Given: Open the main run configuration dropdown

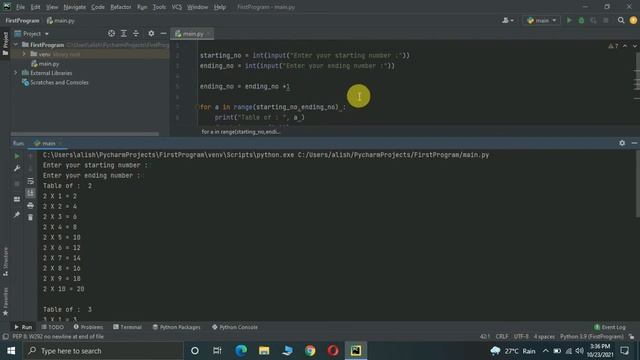Looking at the screenshot, I should click(x=542, y=20).
